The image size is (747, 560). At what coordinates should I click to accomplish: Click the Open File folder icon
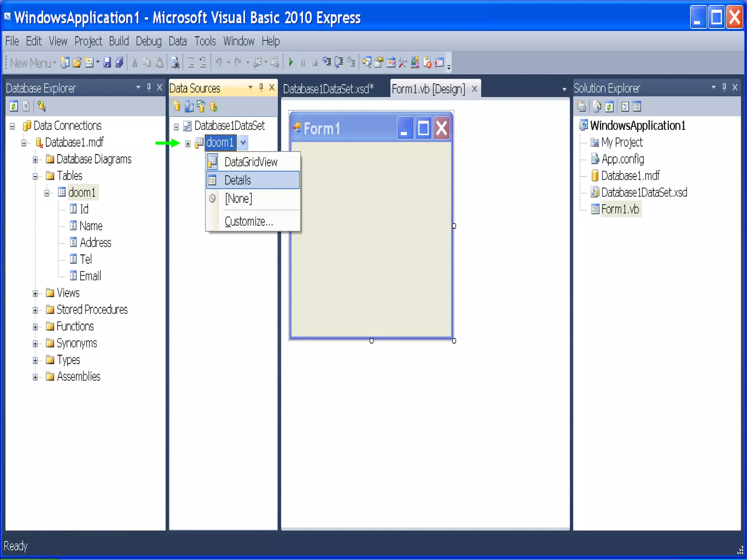tap(77, 62)
